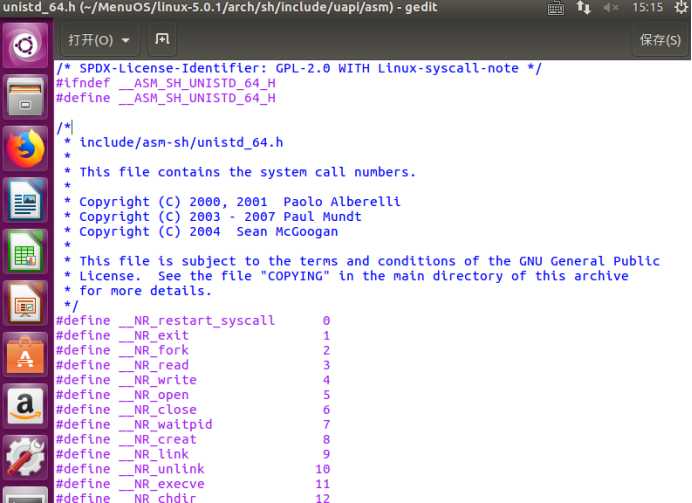Screen dimensions: 692x503
Task: Click the syscall number 10 value
Action: tap(323, 469)
